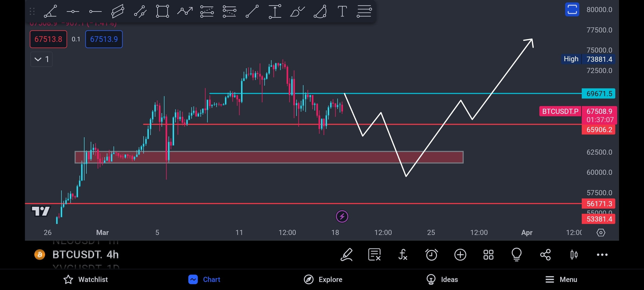644x290 pixels.
Task: Open candle style settings icon
Action: click(x=574, y=255)
